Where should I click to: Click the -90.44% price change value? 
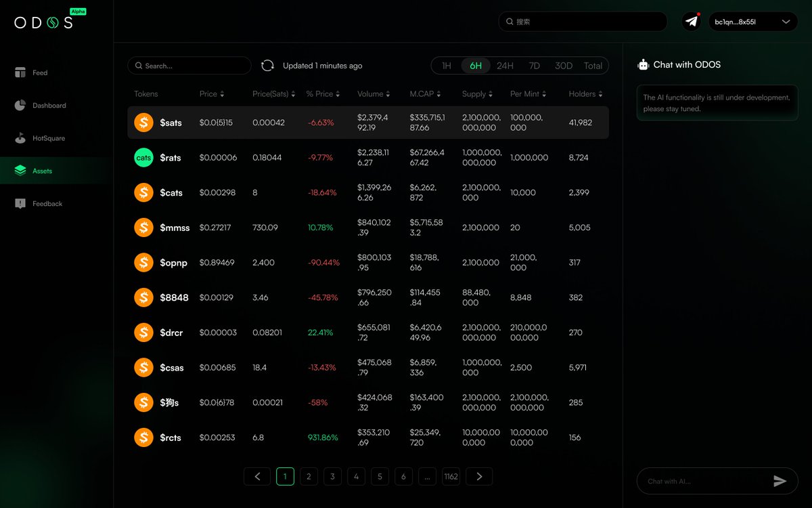click(323, 262)
